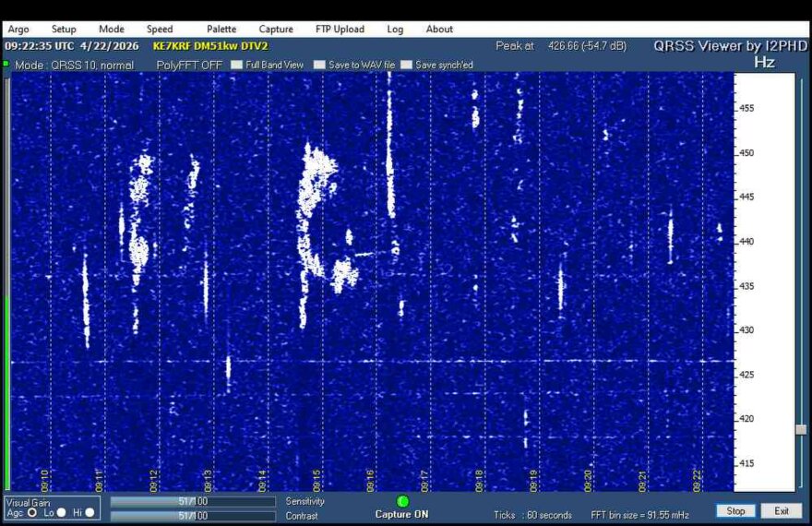
Task: Open the Log menu
Action: (395, 30)
